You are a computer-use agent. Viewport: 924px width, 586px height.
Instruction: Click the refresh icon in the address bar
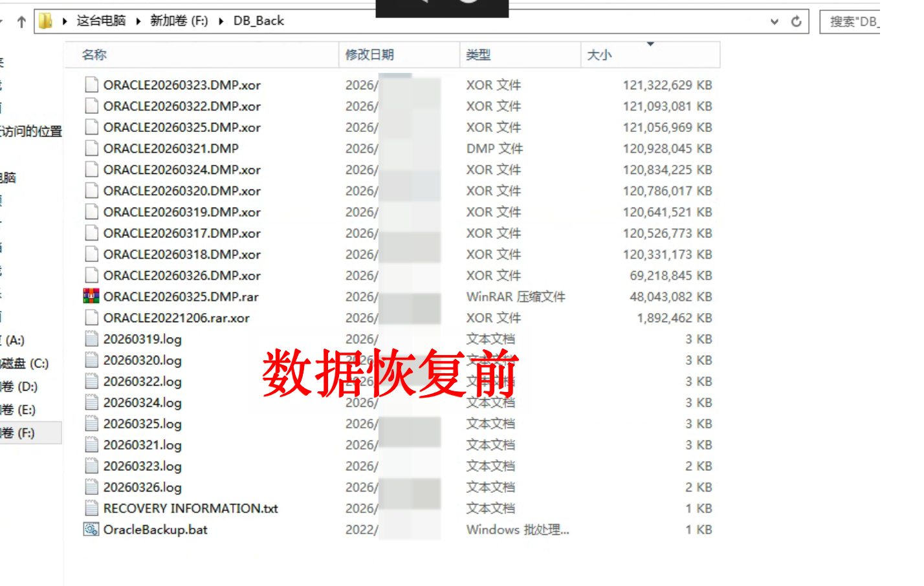(797, 21)
